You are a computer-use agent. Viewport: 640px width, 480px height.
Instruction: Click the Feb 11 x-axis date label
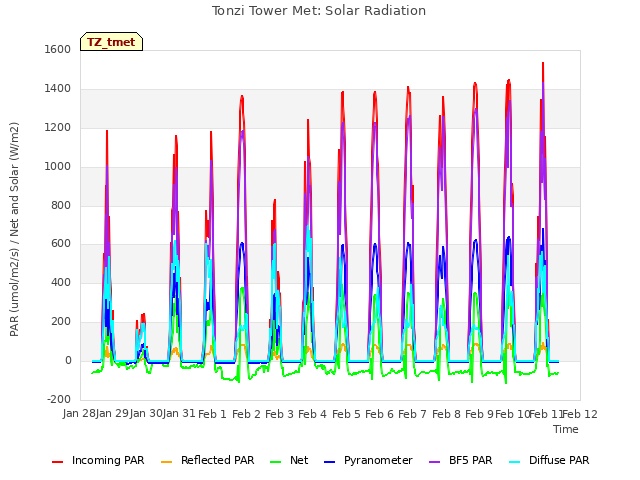[x=546, y=414]
